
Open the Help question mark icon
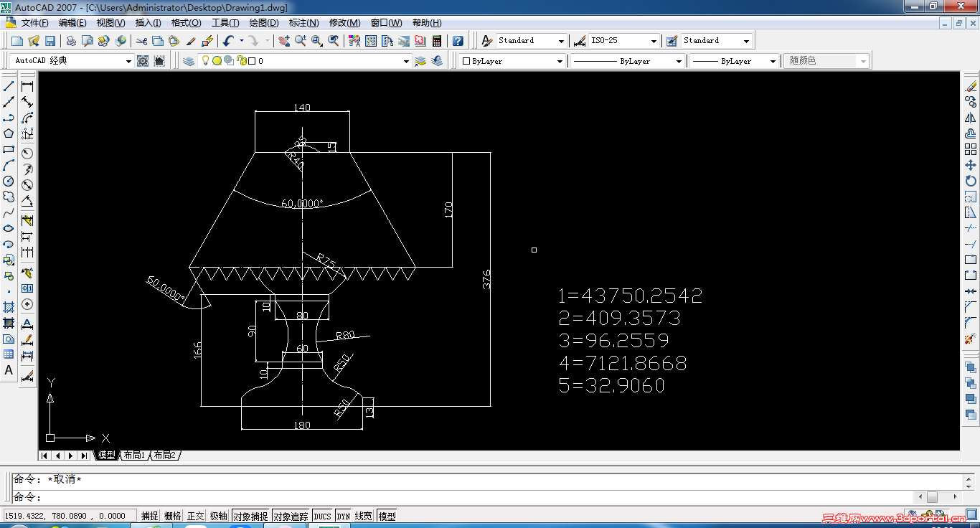point(458,41)
